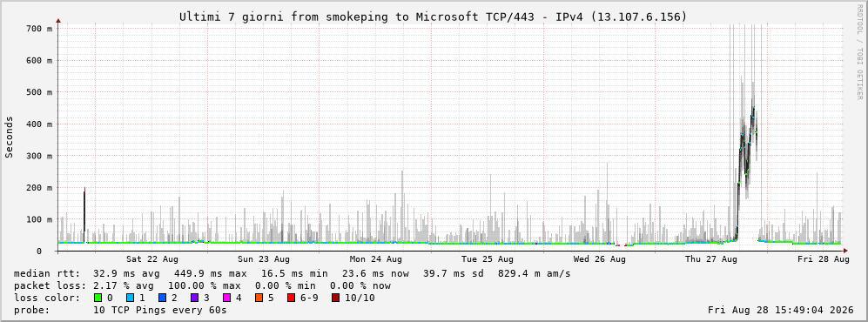Image resolution: width=868 pixels, height=322 pixels.
Task: Click the purple 3 loss color swatch
Action: point(195,298)
